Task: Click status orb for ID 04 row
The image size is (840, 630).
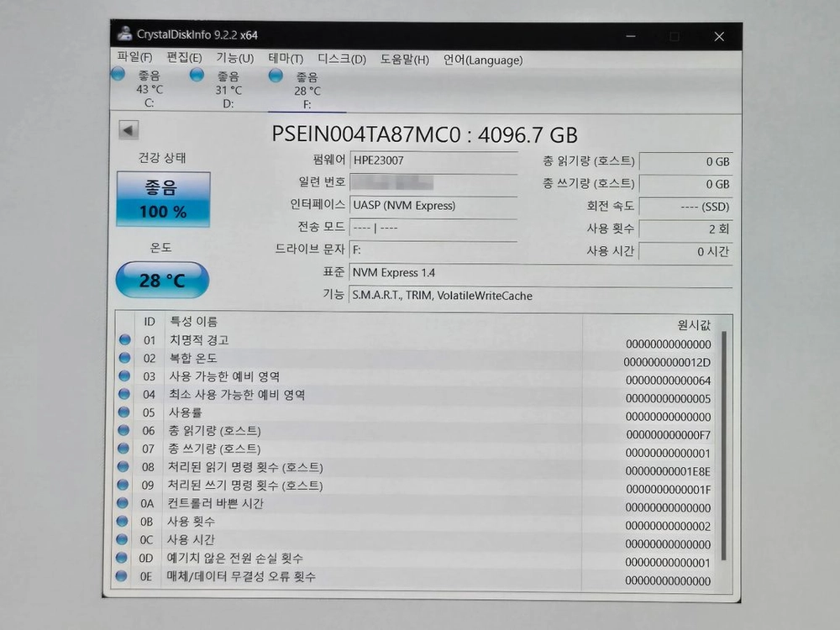Action: click(124, 394)
